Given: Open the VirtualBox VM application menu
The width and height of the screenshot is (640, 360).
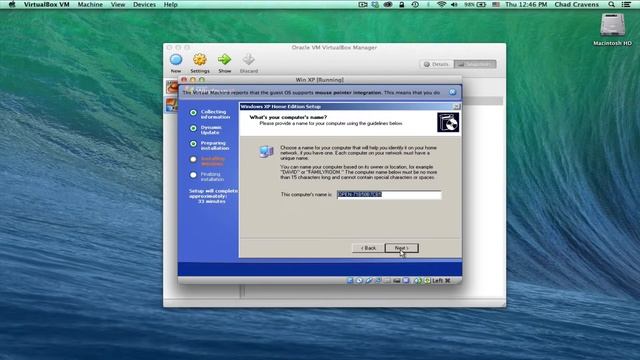Looking at the screenshot, I should [46, 4].
